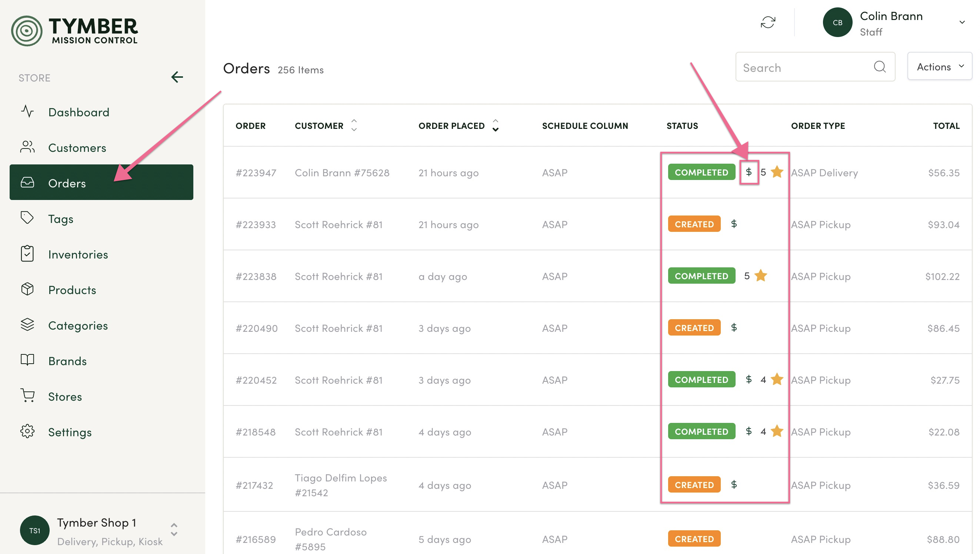The width and height of the screenshot is (980, 554).
Task: Click the dollar icon on order #220452
Action: click(749, 379)
